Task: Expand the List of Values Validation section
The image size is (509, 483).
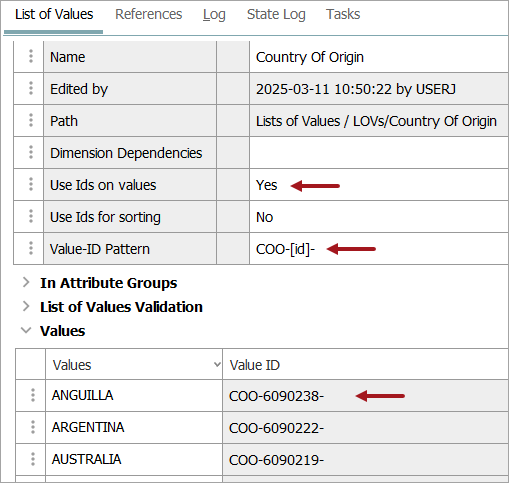Action: pos(26,307)
